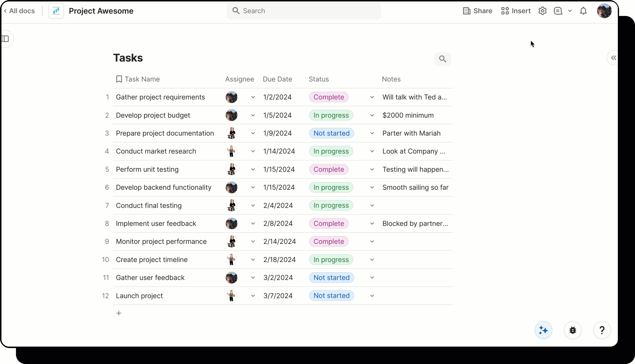635x364 pixels.
Task: Expand the dropdown arrow next to comments
Action: [x=570, y=11]
